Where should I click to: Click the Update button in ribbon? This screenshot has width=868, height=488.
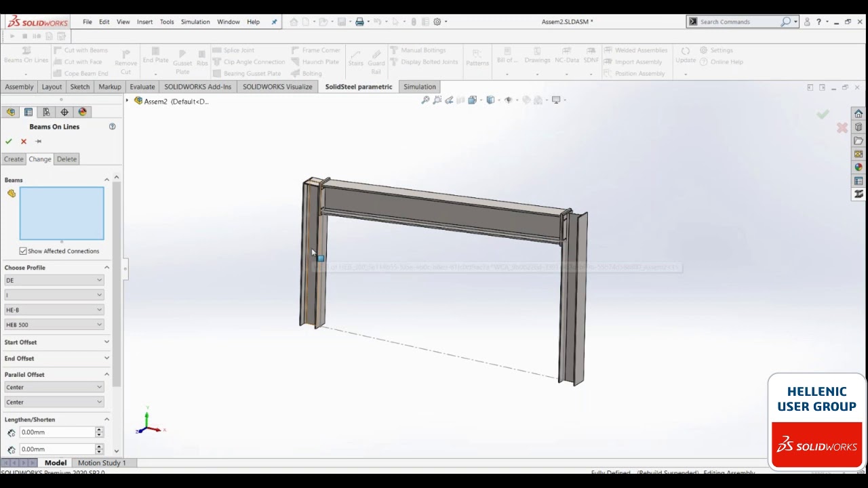coord(686,55)
